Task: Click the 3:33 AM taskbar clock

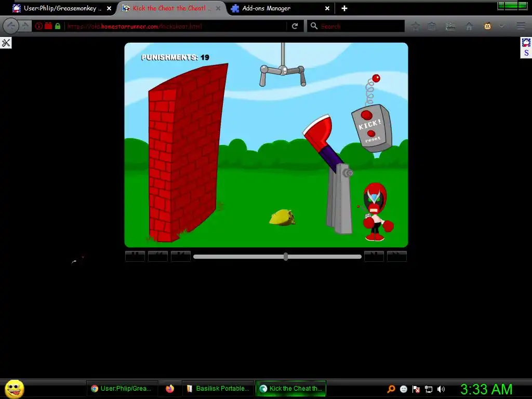Action: click(x=486, y=389)
